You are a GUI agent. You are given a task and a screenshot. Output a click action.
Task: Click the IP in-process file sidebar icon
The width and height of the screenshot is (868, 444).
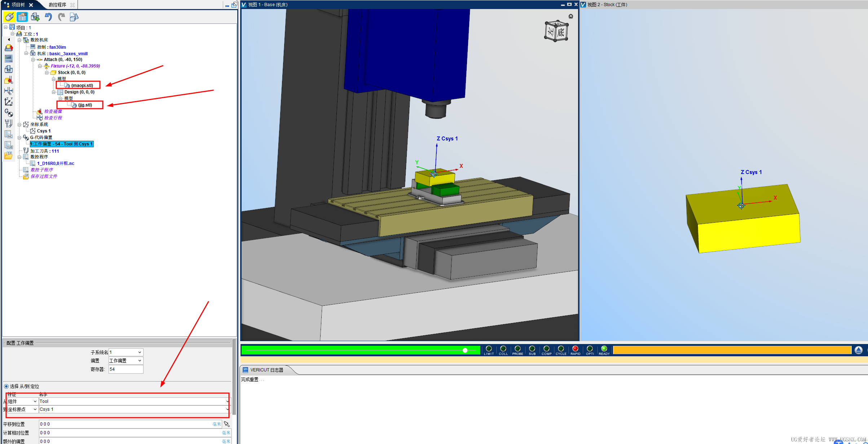(9, 156)
